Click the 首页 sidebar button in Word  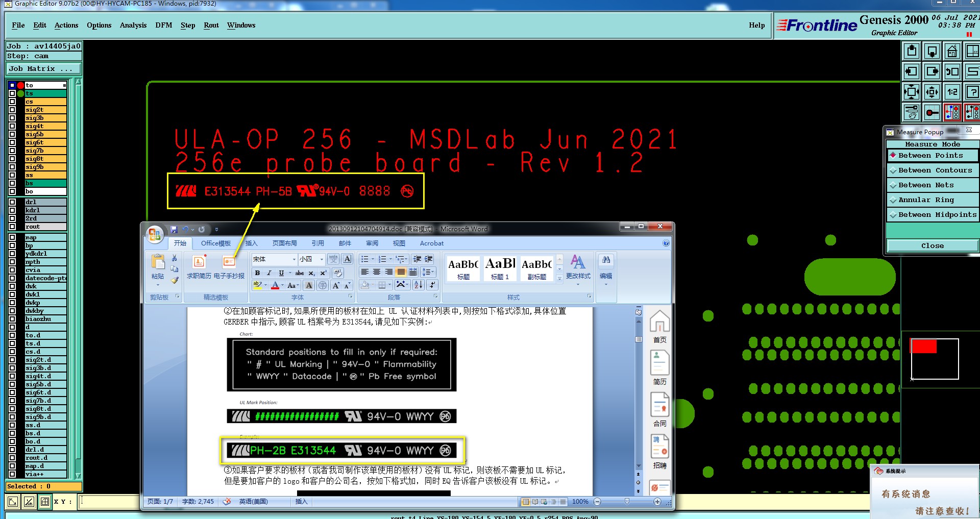[x=659, y=327]
